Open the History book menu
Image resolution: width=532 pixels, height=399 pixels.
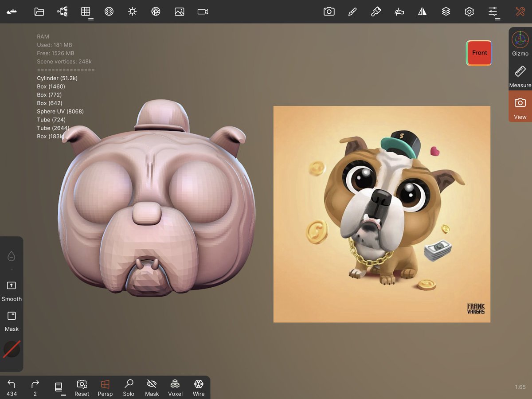59,388
